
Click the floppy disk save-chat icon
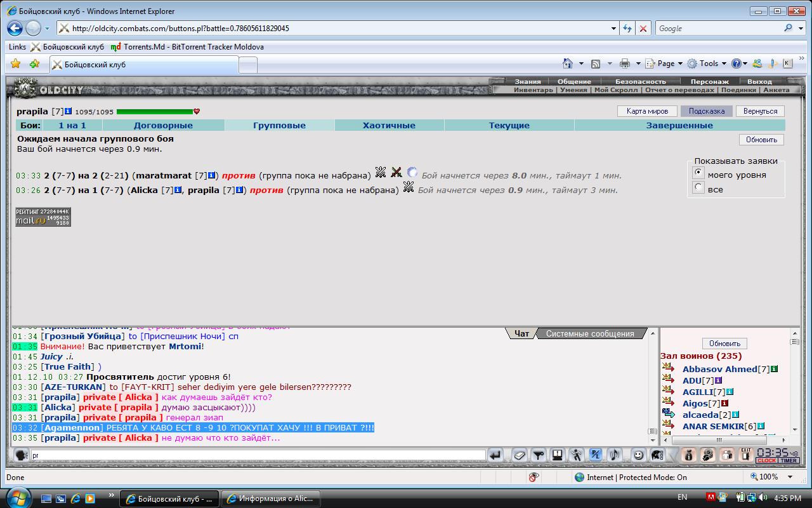click(x=557, y=455)
